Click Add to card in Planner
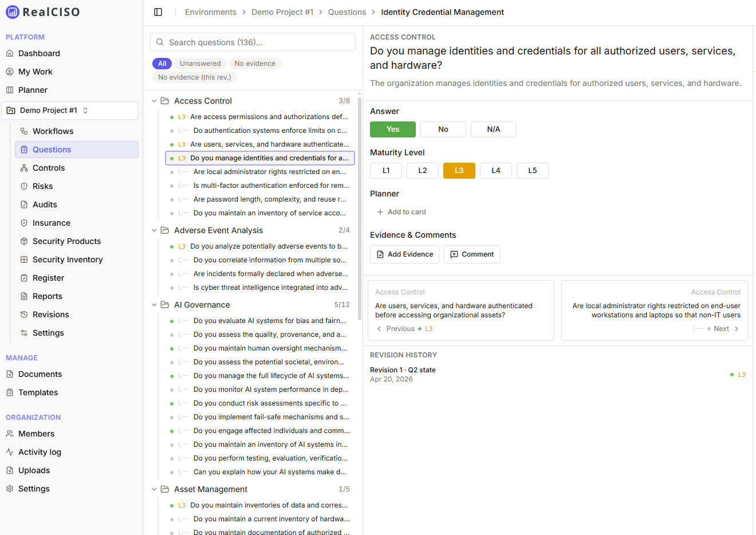 [401, 212]
